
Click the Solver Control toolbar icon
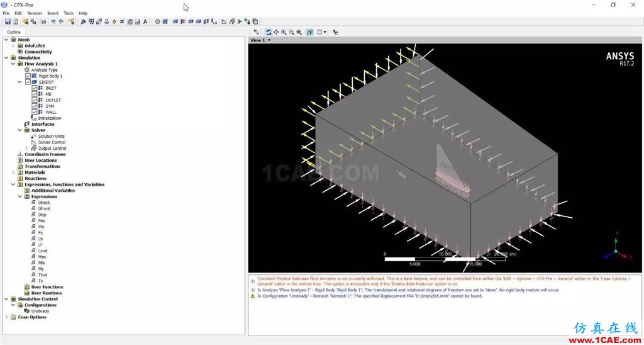pos(223,21)
